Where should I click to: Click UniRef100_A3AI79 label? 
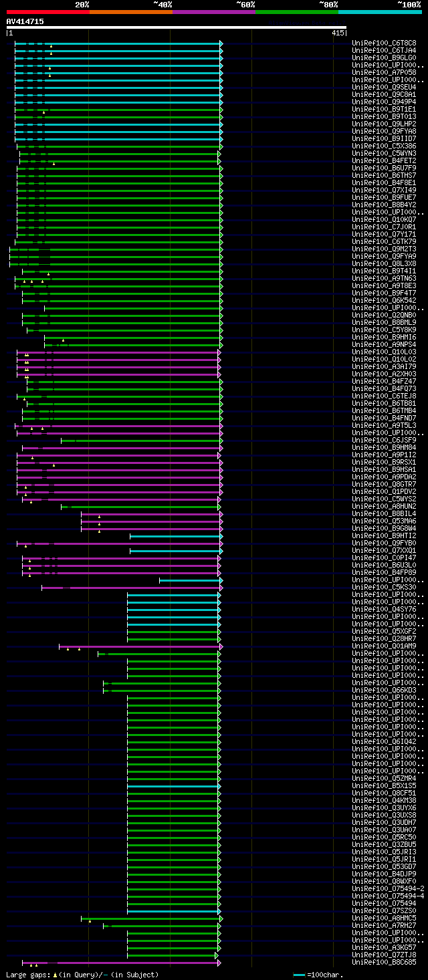pos(385,366)
